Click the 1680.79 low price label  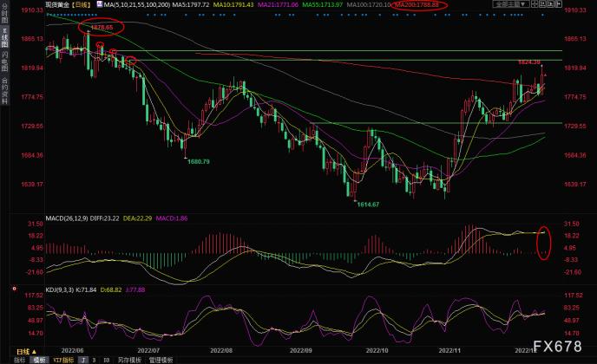(199, 162)
